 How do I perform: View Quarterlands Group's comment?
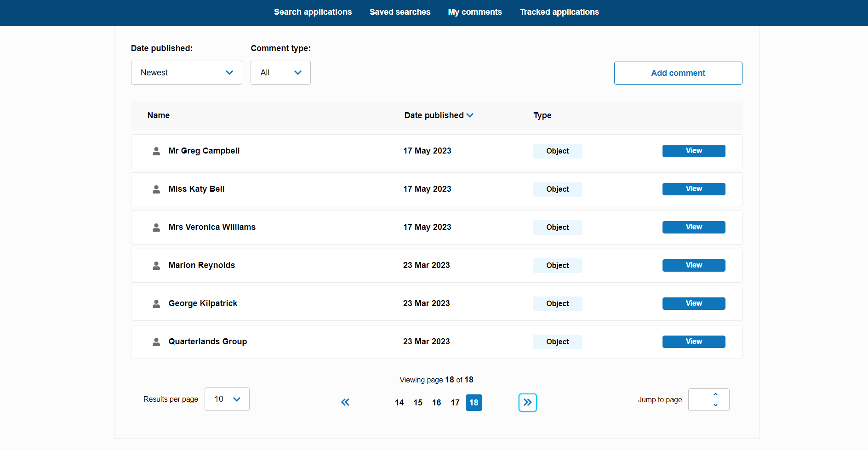pyautogui.click(x=694, y=342)
